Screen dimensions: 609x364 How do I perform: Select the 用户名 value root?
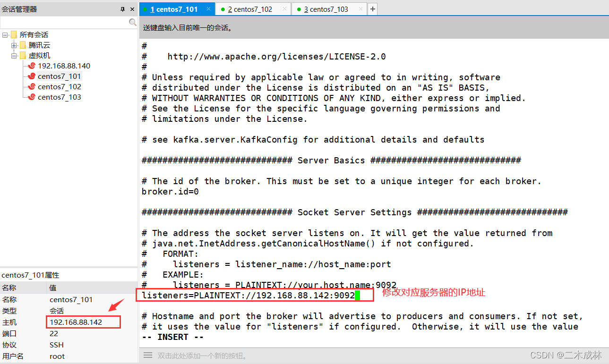point(57,356)
